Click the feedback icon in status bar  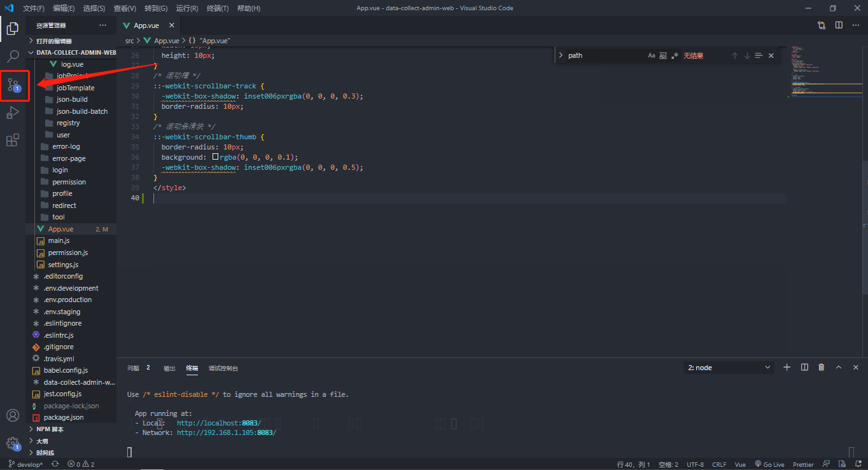click(x=826, y=464)
